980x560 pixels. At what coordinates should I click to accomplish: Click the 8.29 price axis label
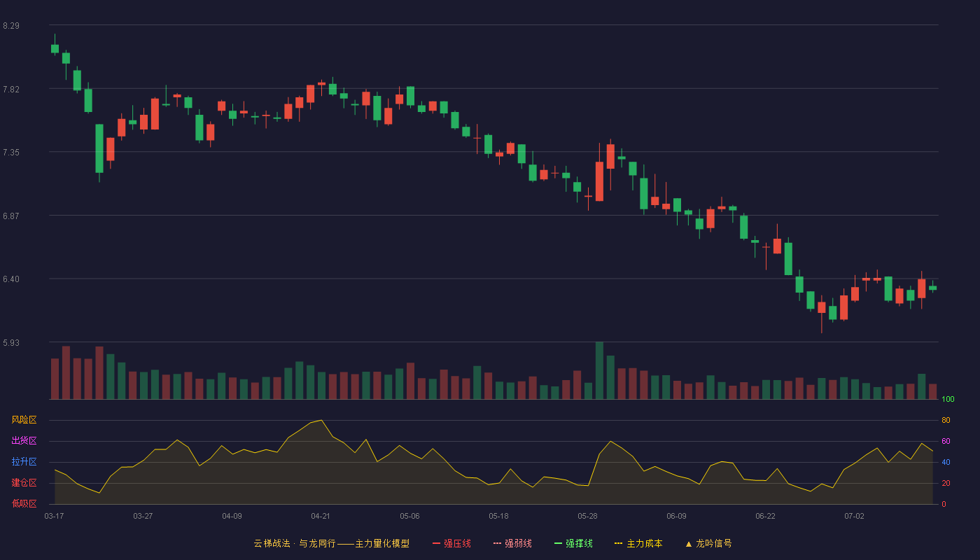(11, 26)
